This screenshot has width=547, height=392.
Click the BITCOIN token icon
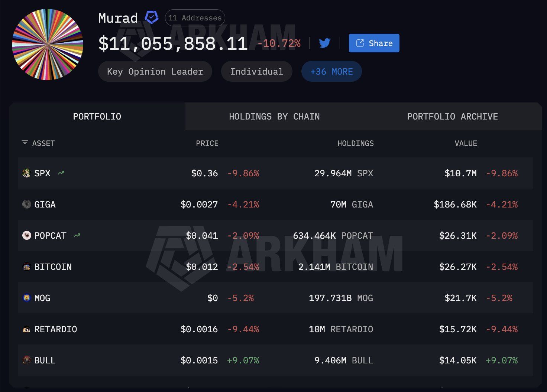pyautogui.click(x=26, y=267)
